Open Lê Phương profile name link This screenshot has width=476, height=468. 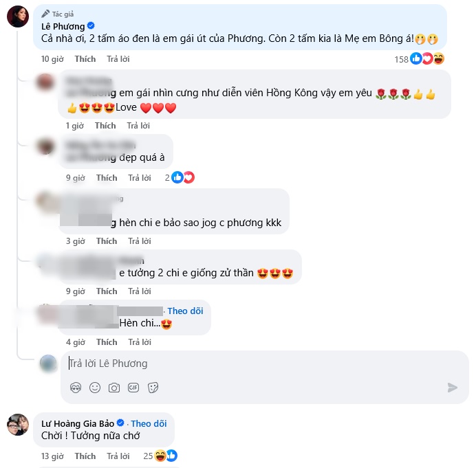(x=63, y=26)
